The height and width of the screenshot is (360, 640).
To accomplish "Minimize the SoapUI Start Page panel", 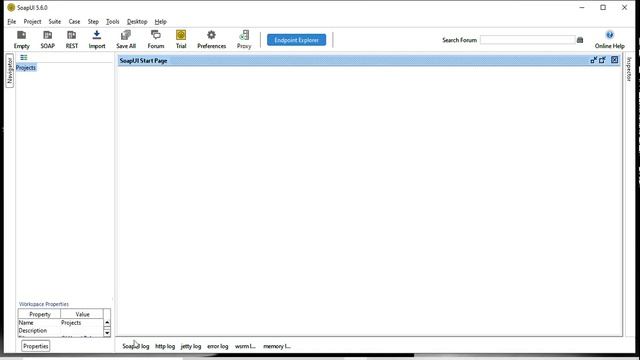I will pyautogui.click(x=593, y=60).
